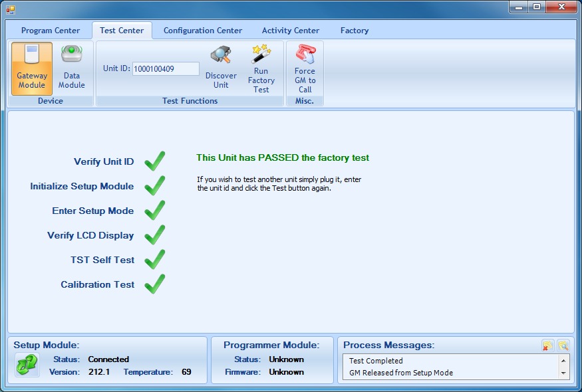Viewport: 582px width, 392px height.
Task: Go to the Configuration Center tab
Action: click(x=203, y=31)
